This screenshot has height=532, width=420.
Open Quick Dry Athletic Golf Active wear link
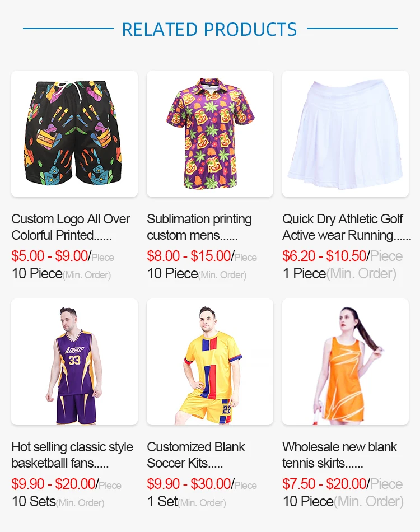347,227
